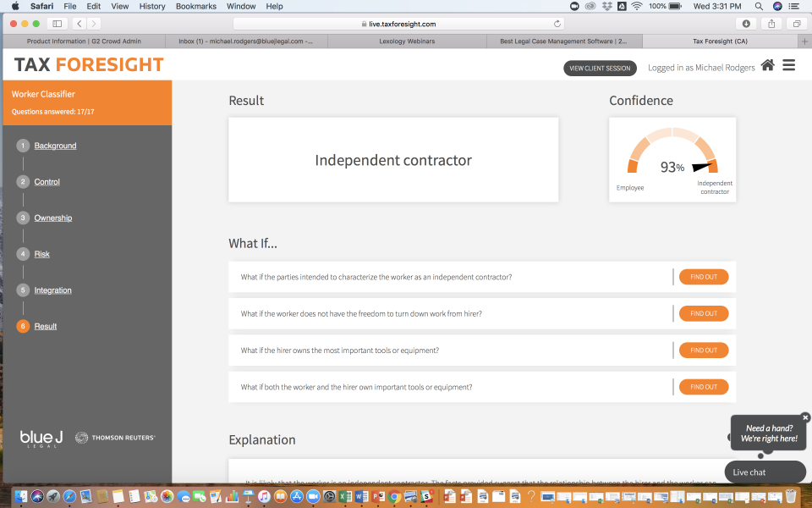Switch to Best Legal Case Management Software tab
The width and height of the screenshot is (812, 508).
pyautogui.click(x=564, y=41)
